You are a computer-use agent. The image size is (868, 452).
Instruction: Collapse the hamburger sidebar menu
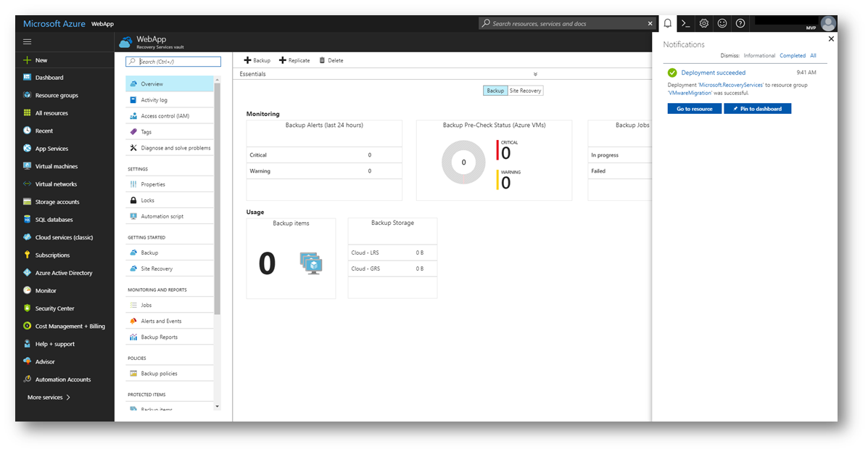pos(28,42)
